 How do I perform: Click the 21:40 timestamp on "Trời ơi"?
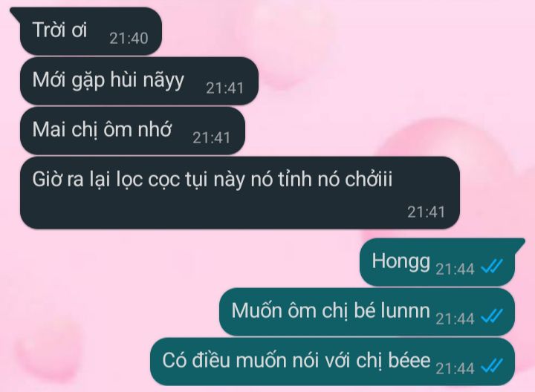pos(129,38)
